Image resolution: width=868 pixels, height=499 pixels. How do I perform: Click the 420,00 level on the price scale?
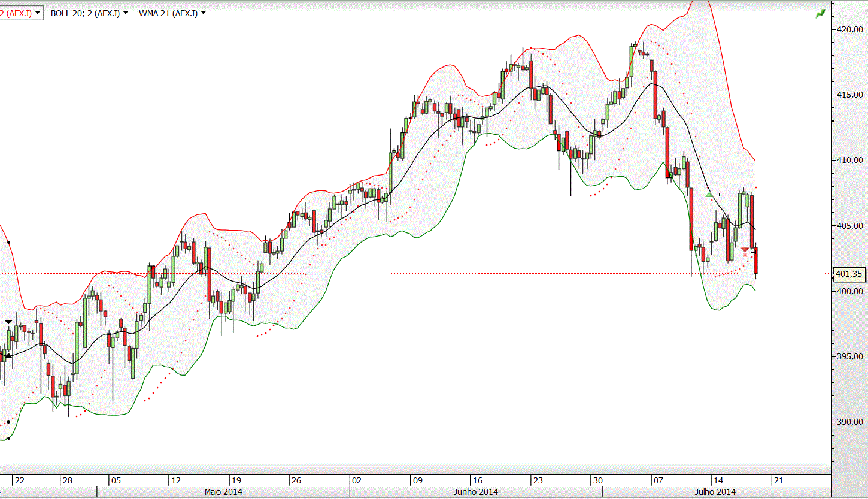[850, 29]
